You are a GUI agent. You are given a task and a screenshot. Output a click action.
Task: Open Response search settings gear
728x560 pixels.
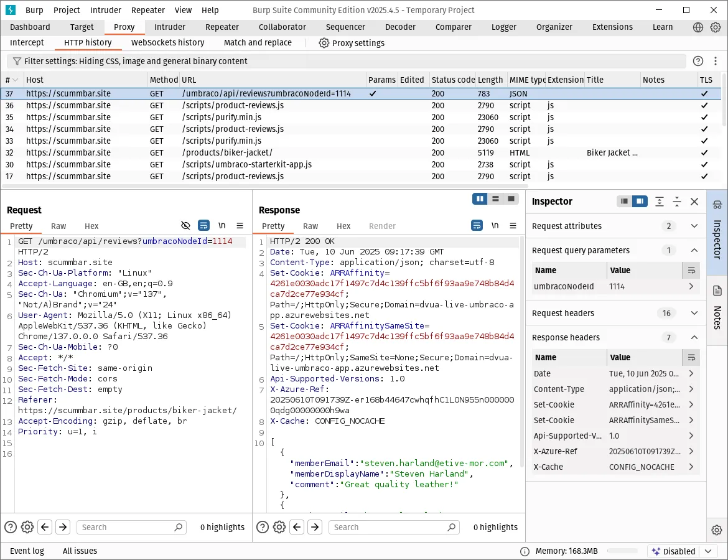pyautogui.click(x=279, y=527)
